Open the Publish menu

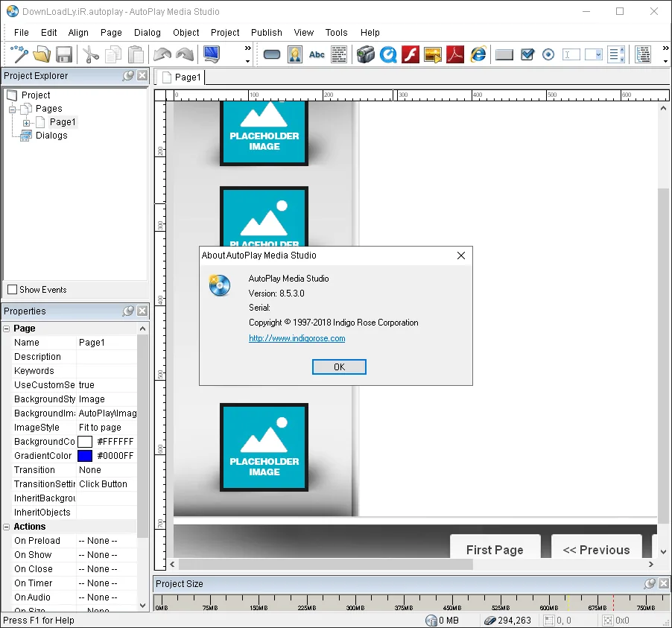(x=266, y=33)
